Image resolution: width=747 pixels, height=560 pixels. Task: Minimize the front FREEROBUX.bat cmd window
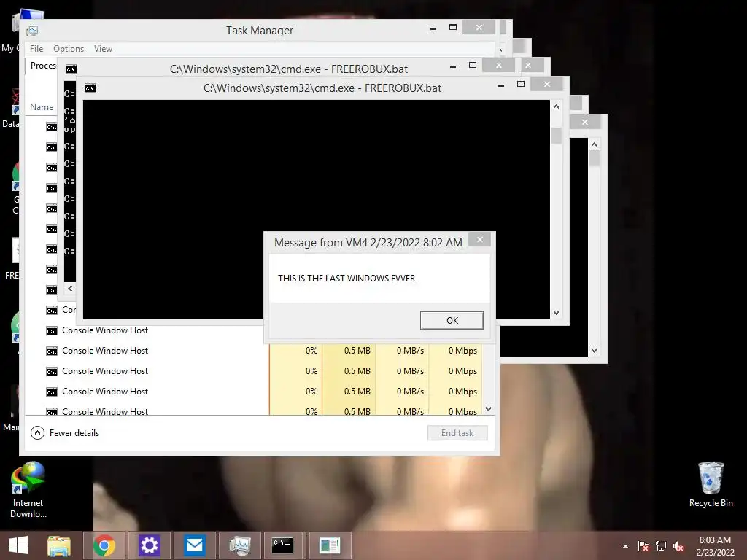[501, 86]
